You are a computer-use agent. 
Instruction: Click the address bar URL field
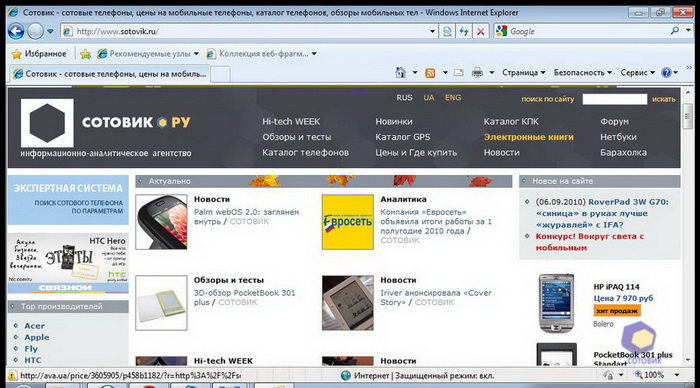(250, 31)
